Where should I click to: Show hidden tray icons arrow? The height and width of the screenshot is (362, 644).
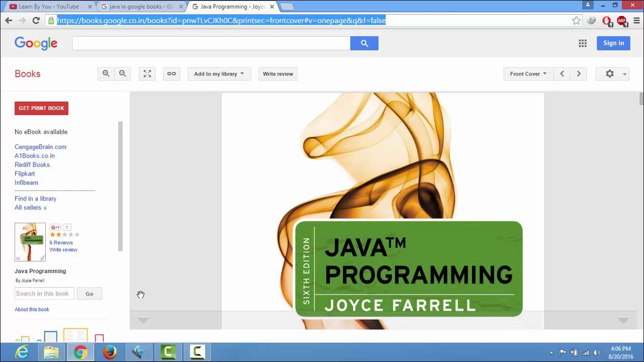coord(551,352)
